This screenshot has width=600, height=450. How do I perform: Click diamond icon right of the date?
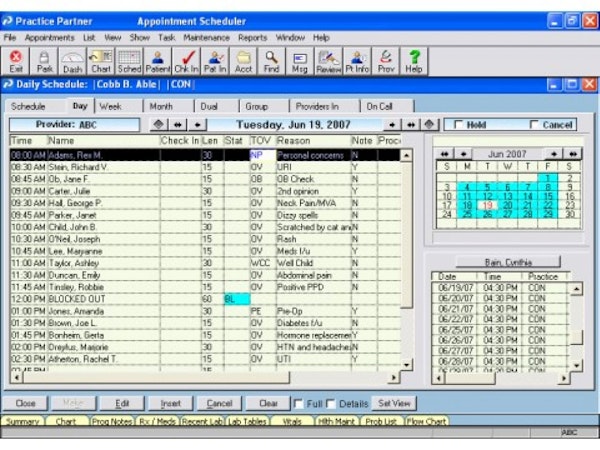[x=429, y=124]
